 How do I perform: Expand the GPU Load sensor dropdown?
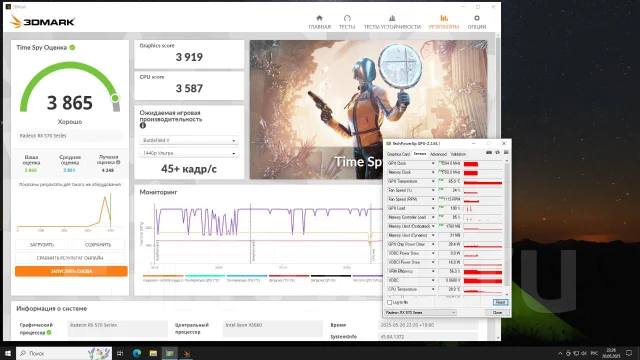[433, 208]
